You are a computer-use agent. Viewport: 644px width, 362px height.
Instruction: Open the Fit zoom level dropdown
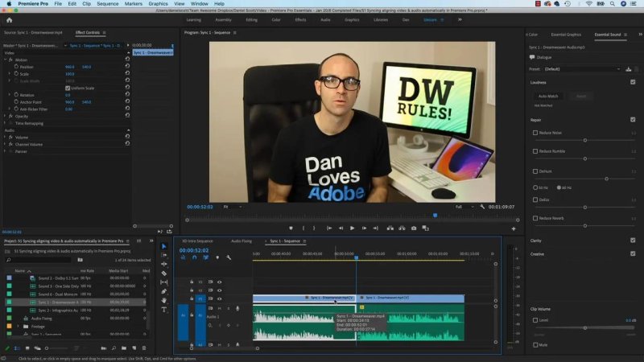232,207
